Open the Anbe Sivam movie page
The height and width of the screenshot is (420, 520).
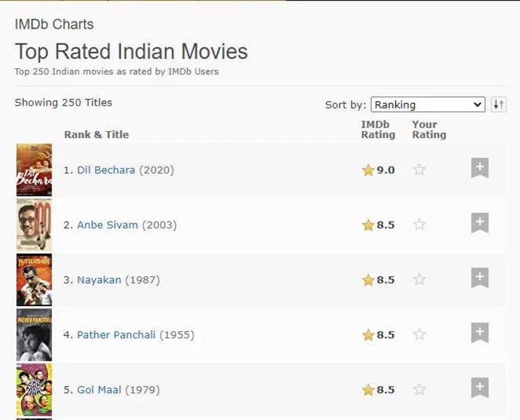coord(107,225)
